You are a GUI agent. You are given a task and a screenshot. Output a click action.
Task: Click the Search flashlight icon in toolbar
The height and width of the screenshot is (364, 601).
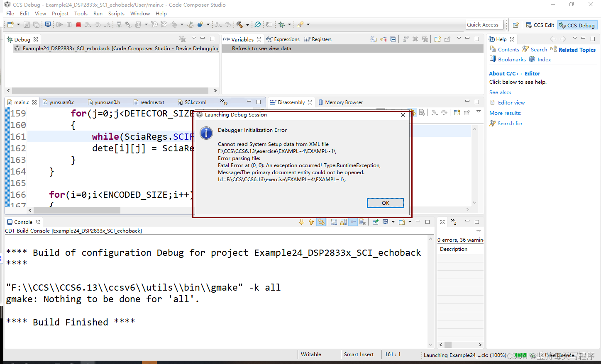click(300, 25)
